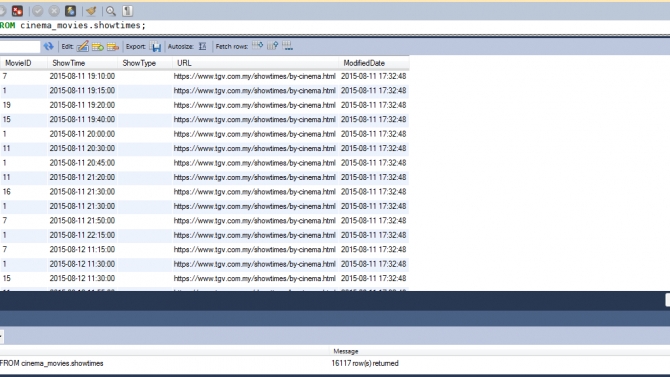Export the recordset with the disk icon

coord(156,46)
